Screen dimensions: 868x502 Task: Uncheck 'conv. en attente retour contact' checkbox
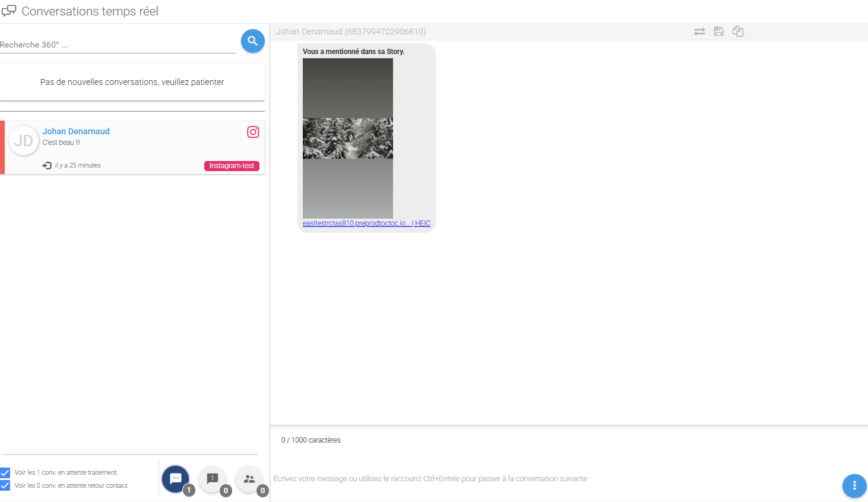5,486
